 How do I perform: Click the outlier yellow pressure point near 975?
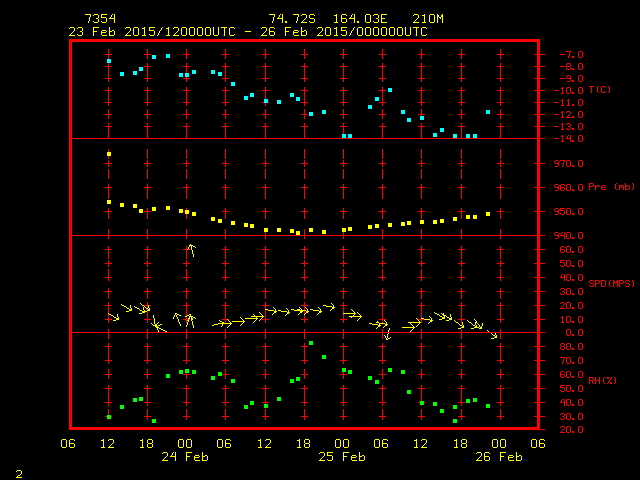pos(109,154)
